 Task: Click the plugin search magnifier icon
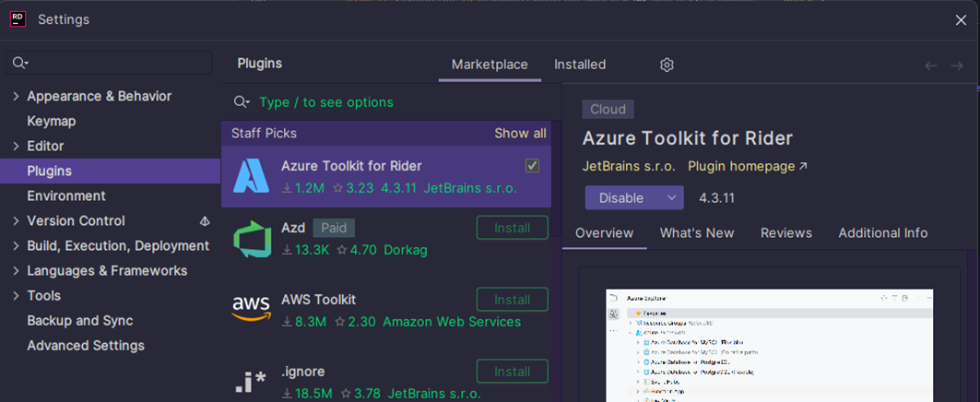(x=242, y=102)
